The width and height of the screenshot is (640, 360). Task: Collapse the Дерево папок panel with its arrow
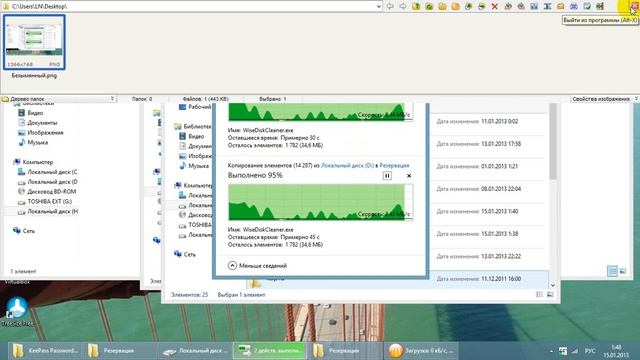[x=112, y=99]
